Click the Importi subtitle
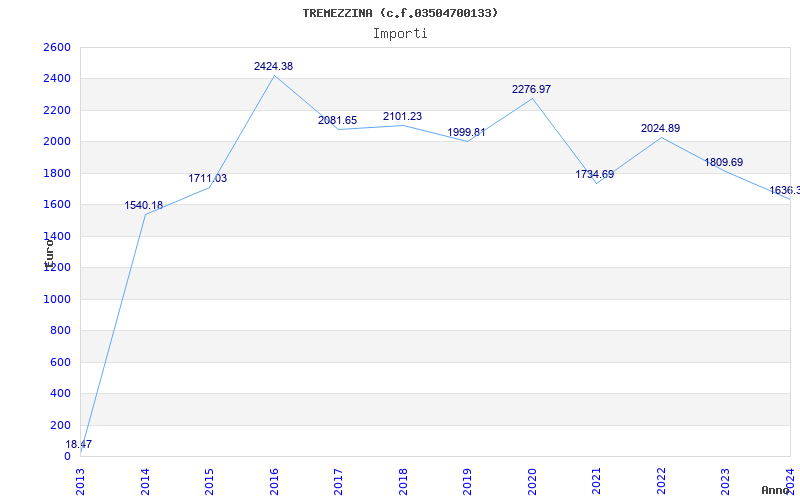The height and width of the screenshot is (500, 800). click(400, 34)
